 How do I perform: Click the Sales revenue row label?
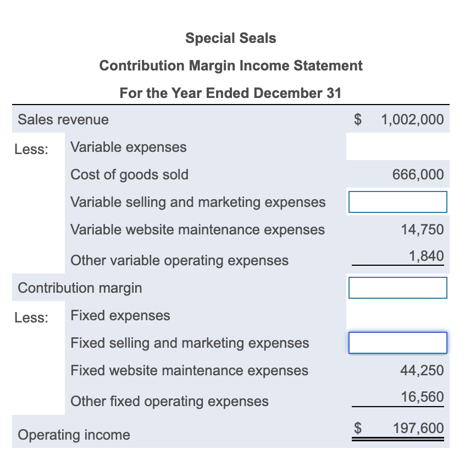pos(63,119)
